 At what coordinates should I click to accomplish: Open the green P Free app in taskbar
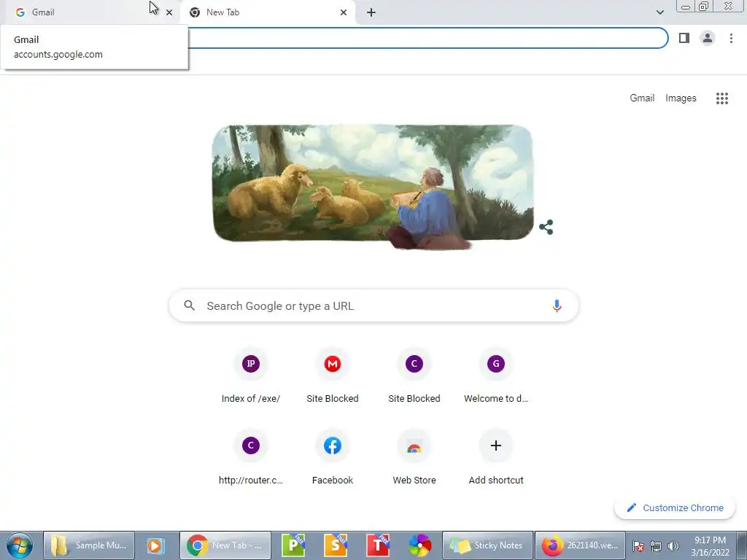click(x=293, y=545)
